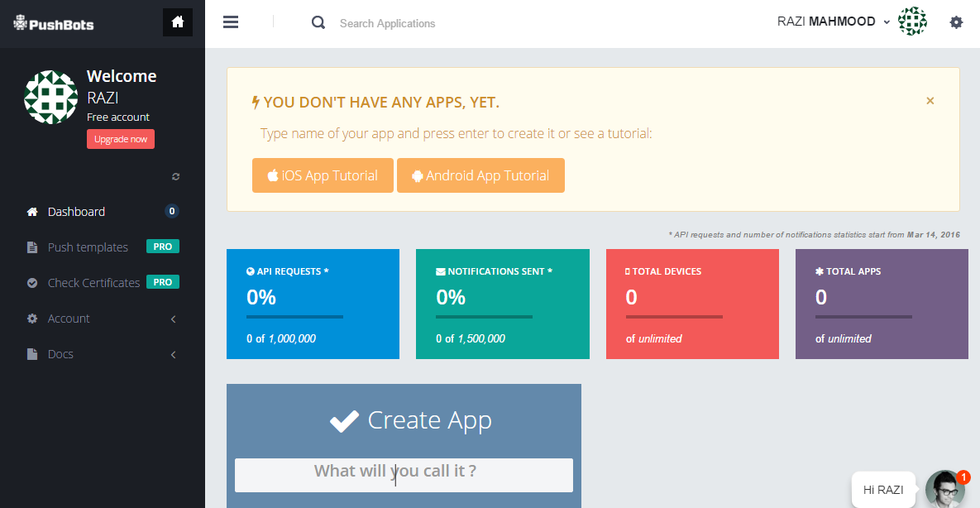
Task: Click the TOTAL APPS purple card
Action: tap(882, 304)
